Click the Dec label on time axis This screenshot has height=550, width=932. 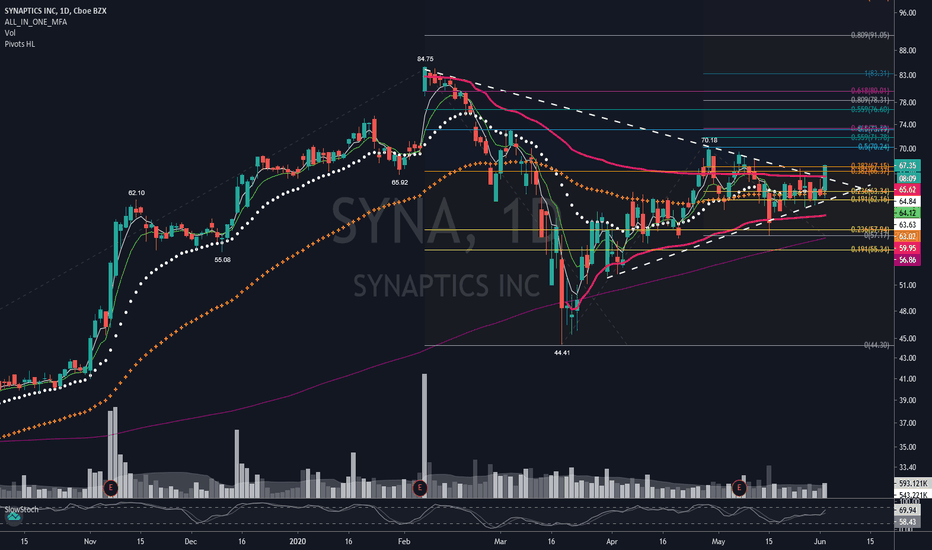pos(191,542)
